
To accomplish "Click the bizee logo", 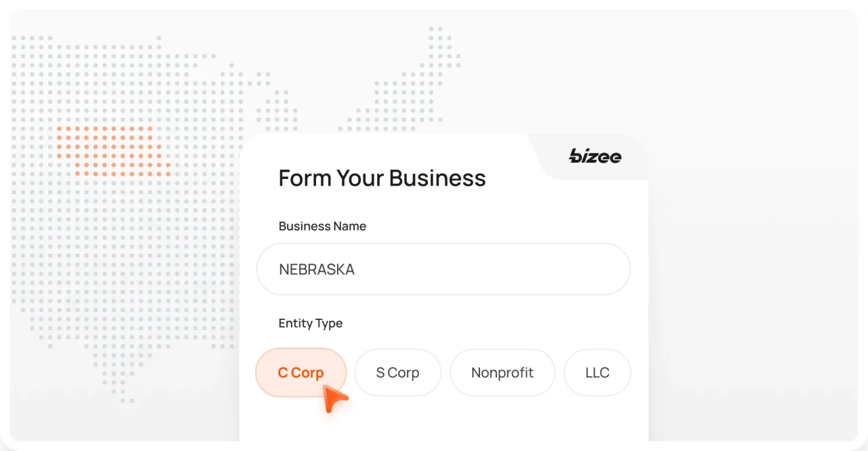I will (x=595, y=157).
